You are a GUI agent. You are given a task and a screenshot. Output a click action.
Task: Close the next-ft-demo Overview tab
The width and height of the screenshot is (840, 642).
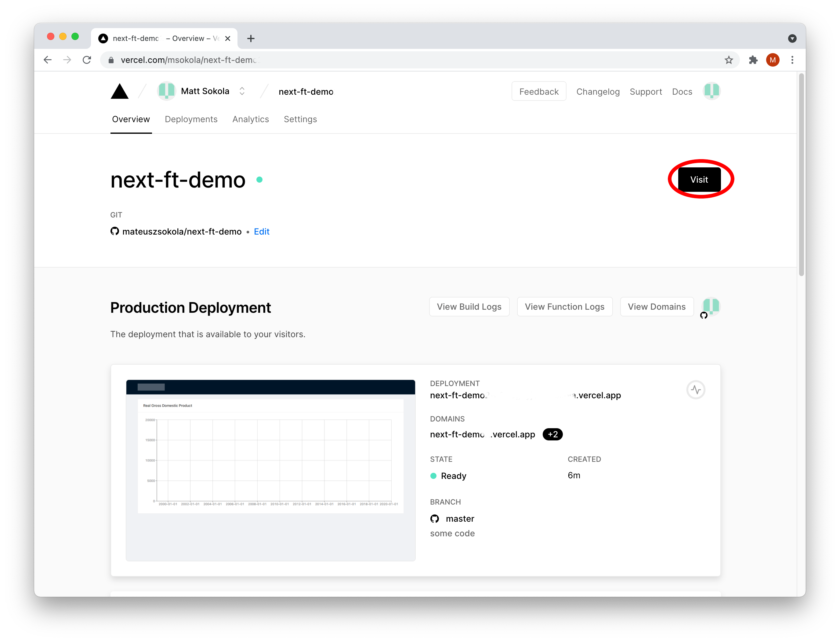pos(228,38)
